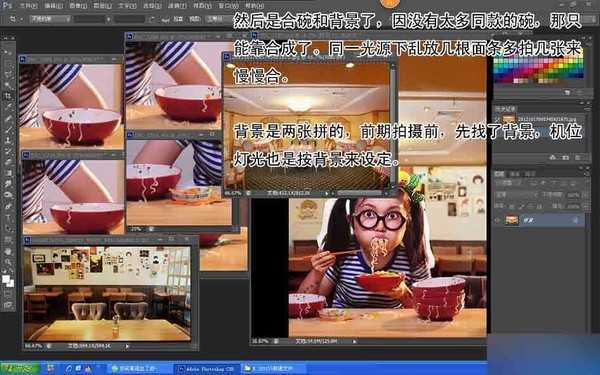Select the Healing Brush tool
The image size is (600, 375).
(8, 118)
